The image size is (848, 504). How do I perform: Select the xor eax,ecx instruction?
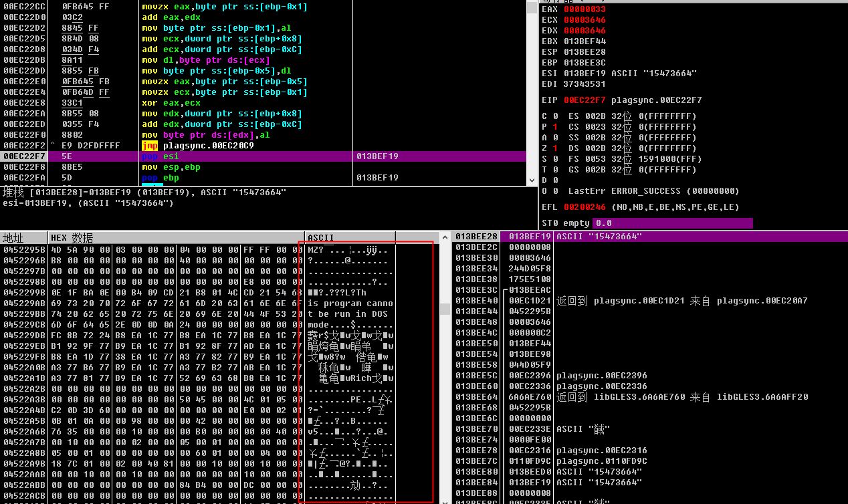pyautogui.click(x=171, y=103)
